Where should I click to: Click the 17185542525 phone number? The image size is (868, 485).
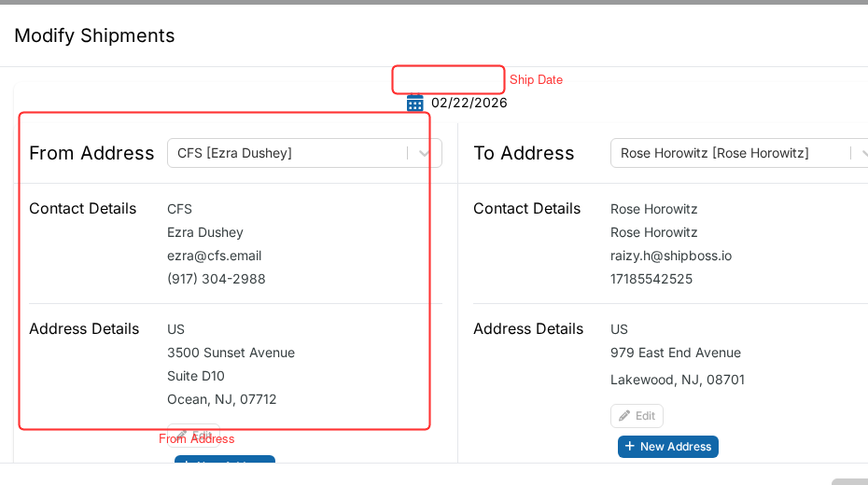[x=651, y=279]
